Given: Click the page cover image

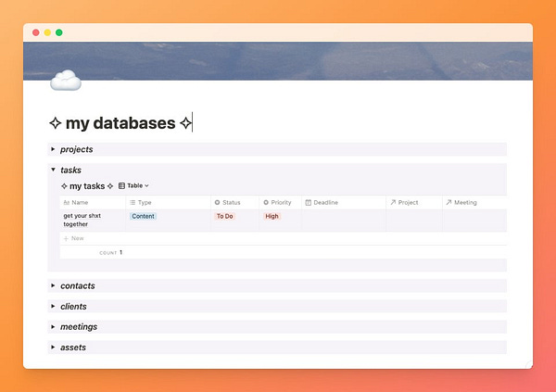Looking at the screenshot, I should pyautogui.click(x=278, y=60).
